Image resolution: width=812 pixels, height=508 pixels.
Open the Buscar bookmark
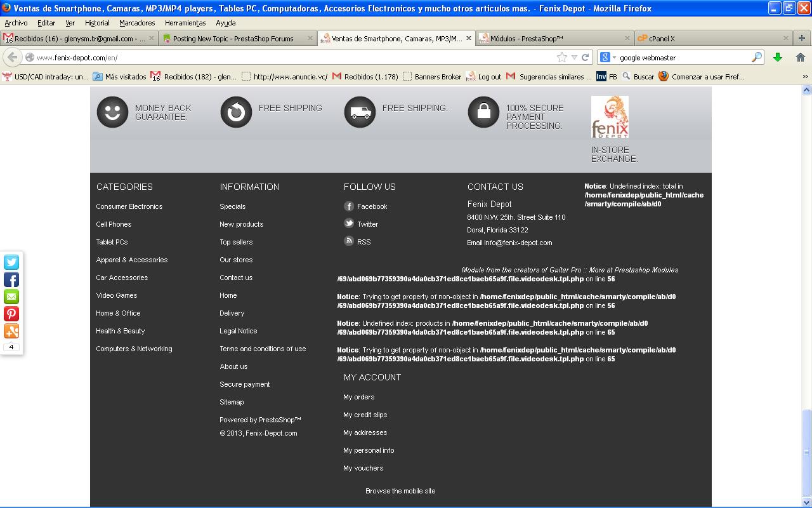638,77
